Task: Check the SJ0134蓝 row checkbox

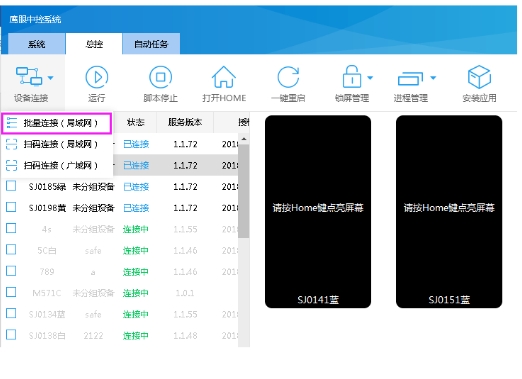Action: (11, 313)
